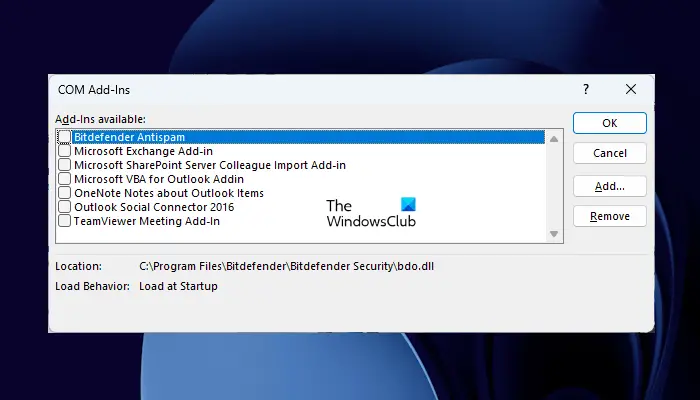This screenshot has height=400, width=700.
Task: Confirm with the OK button
Action: [x=609, y=123]
